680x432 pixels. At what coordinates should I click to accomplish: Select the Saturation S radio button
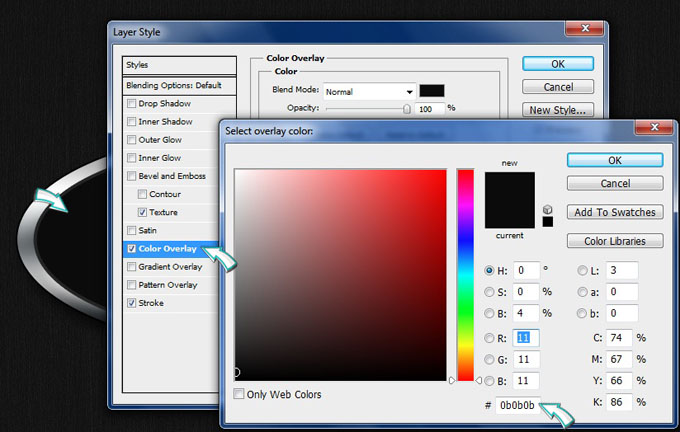(488, 292)
